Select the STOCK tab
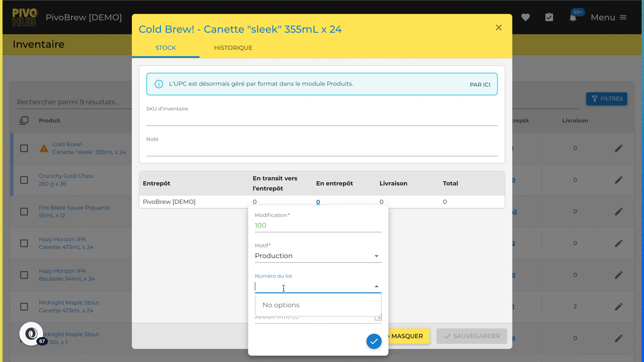The height and width of the screenshot is (362, 644). (x=165, y=48)
